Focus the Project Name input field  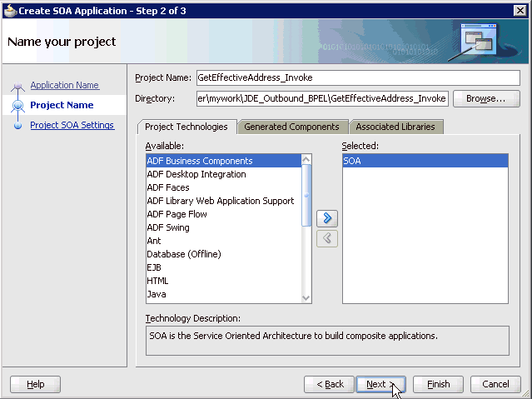(358, 77)
